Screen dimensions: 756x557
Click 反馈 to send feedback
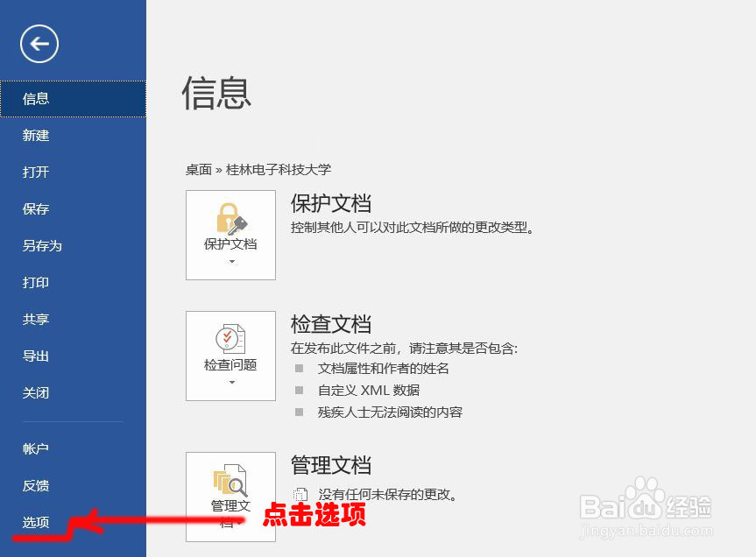pyautogui.click(x=35, y=485)
